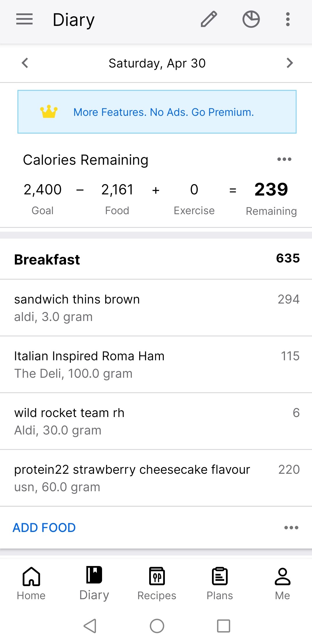Switch to the Home tab

31,583
